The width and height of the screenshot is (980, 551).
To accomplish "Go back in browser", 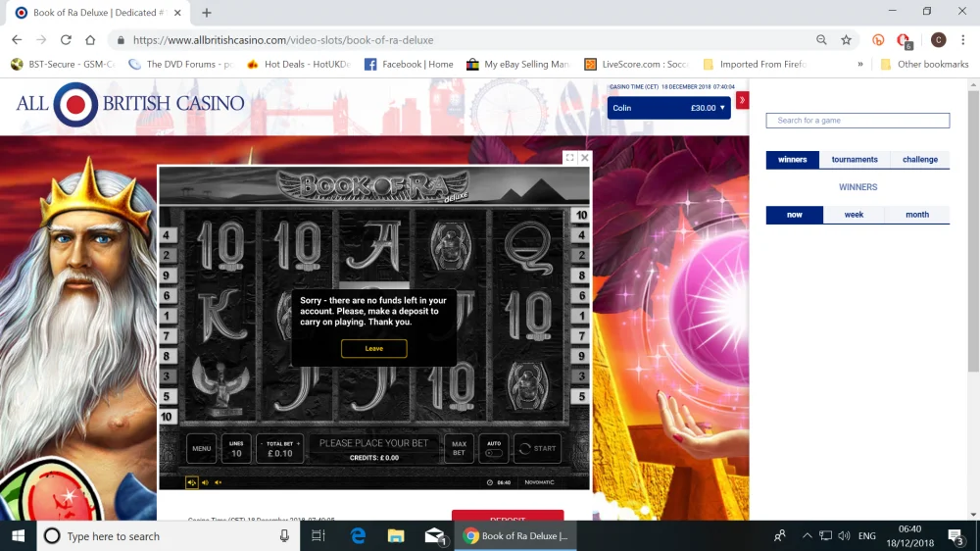I will [x=17, y=40].
